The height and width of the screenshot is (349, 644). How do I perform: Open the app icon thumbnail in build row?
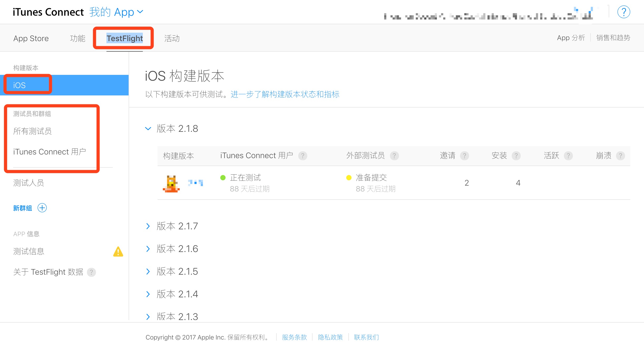click(x=171, y=184)
